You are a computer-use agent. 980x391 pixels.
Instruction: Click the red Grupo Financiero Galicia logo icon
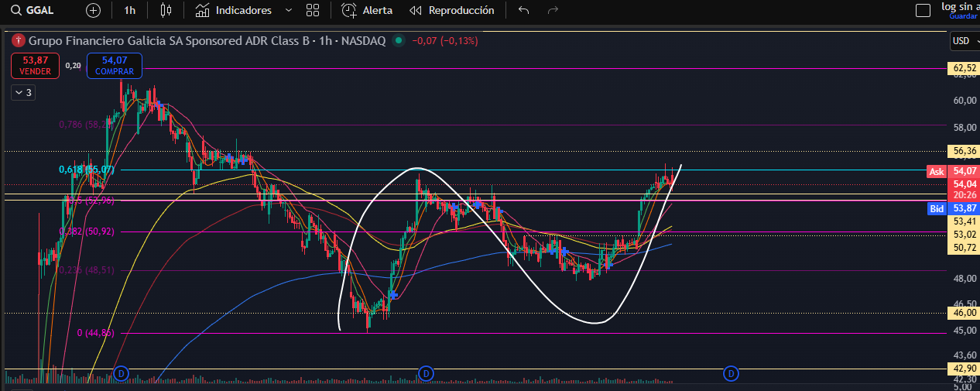19,40
